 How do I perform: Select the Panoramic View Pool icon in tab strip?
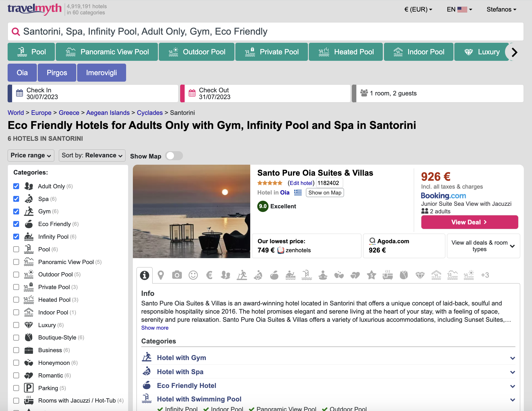[453, 275]
